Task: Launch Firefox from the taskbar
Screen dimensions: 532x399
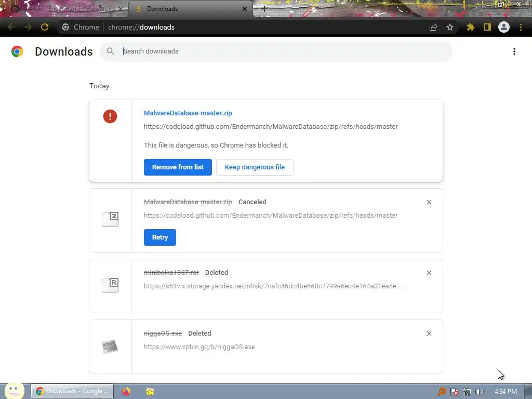Action: [126, 391]
